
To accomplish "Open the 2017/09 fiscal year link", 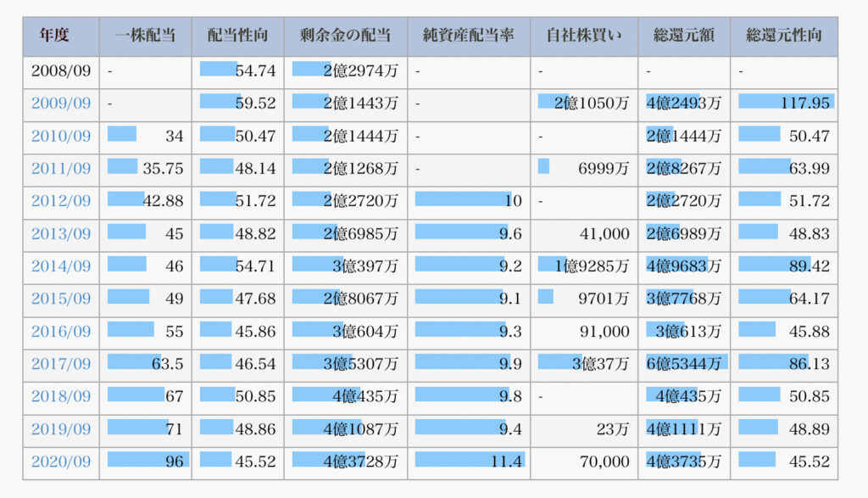I will [61, 364].
